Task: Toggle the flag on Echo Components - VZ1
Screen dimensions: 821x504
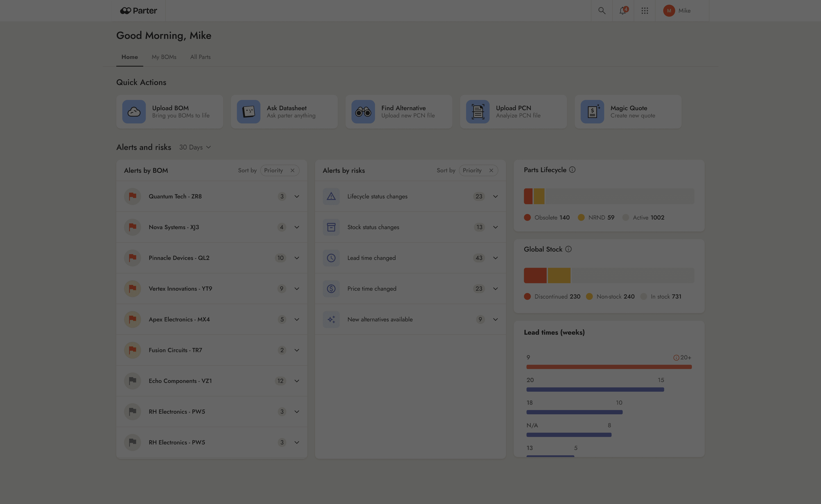Action: [132, 381]
